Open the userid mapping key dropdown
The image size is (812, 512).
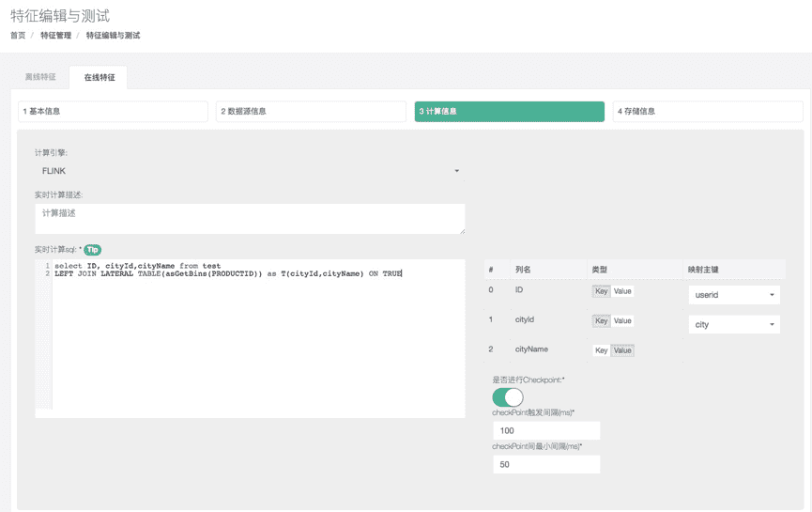(734, 294)
